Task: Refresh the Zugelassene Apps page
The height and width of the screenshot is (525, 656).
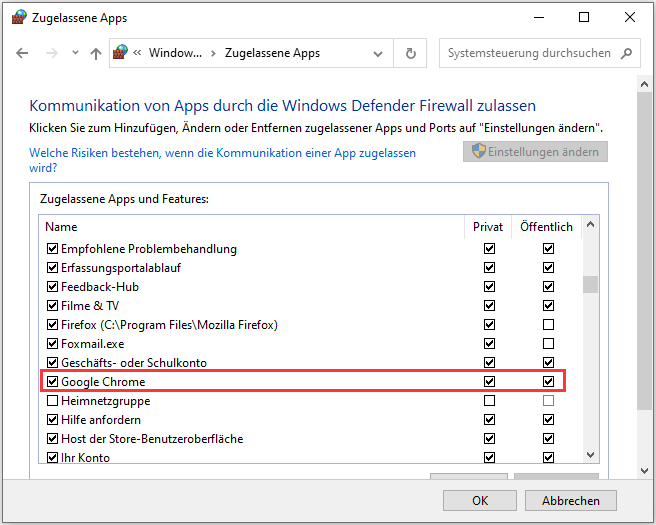Action: pos(410,53)
